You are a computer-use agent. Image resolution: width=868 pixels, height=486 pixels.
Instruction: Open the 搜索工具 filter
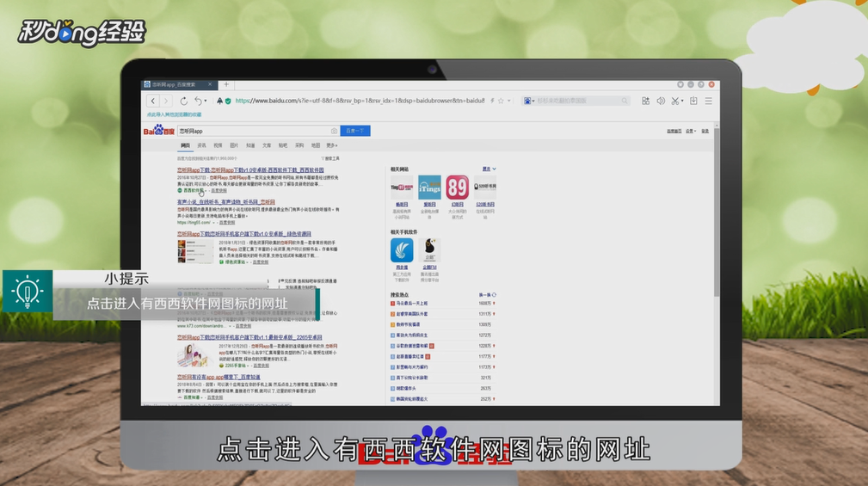330,158
